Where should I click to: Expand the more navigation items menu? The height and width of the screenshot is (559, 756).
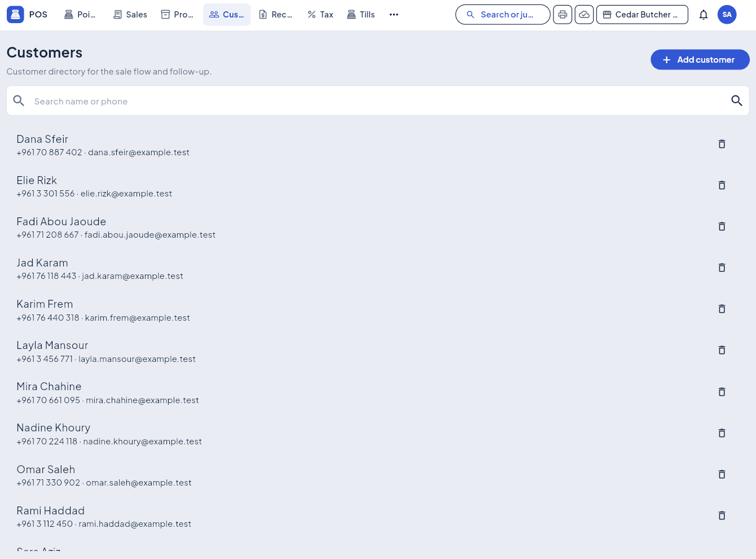pos(394,15)
